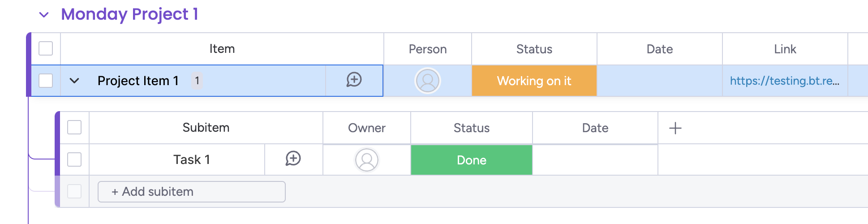The image size is (868, 224).
Task: Open the Task 1 conversation icon
Action: (x=293, y=159)
